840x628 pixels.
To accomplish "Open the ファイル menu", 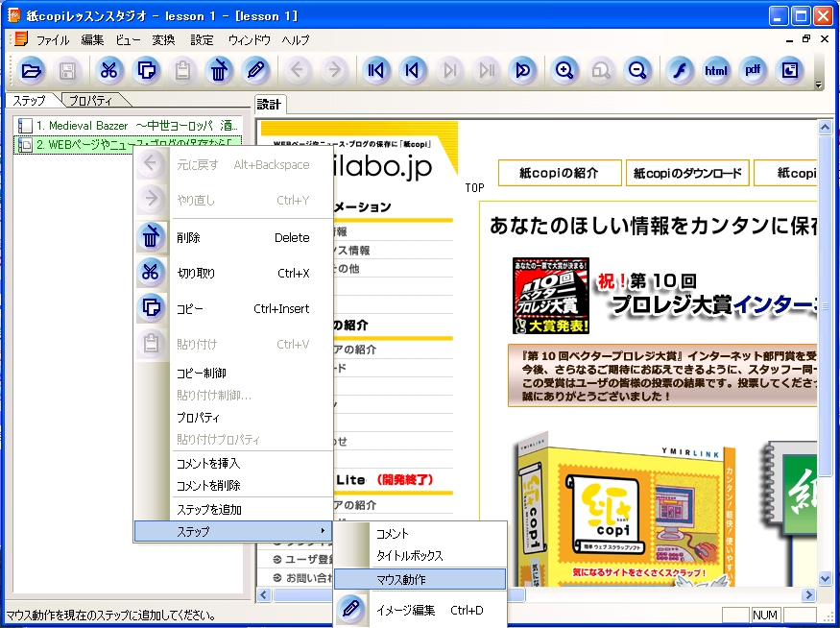I will point(53,40).
